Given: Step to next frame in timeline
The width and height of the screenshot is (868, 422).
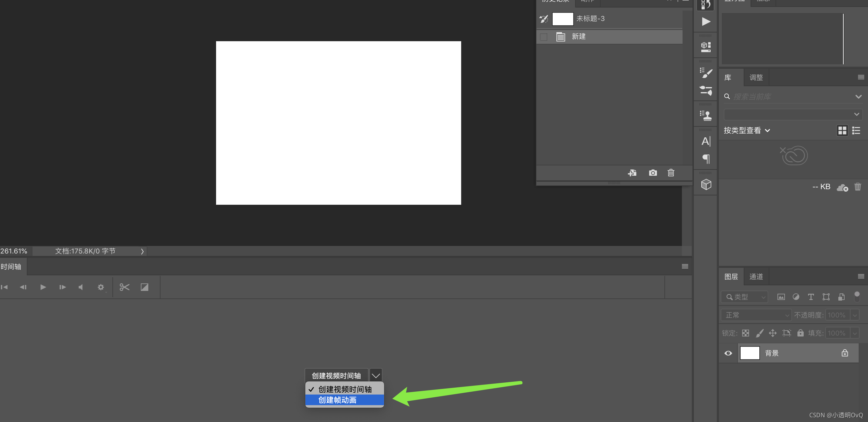Looking at the screenshot, I should tap(62, 287).
